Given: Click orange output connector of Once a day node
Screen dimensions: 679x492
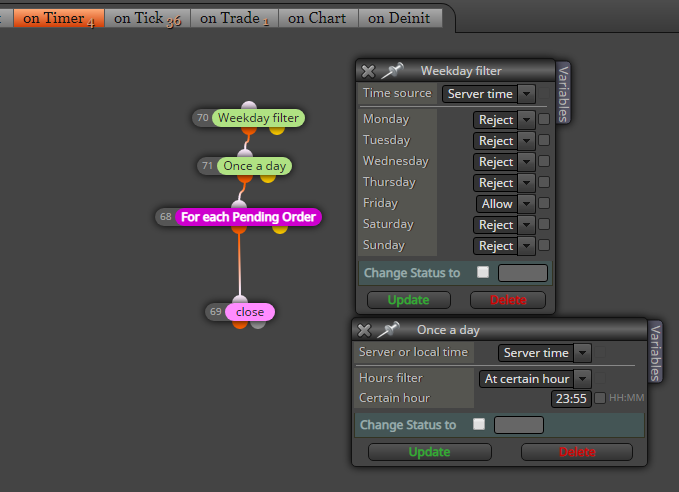Looking at the screenshot, I should point(245,178).
